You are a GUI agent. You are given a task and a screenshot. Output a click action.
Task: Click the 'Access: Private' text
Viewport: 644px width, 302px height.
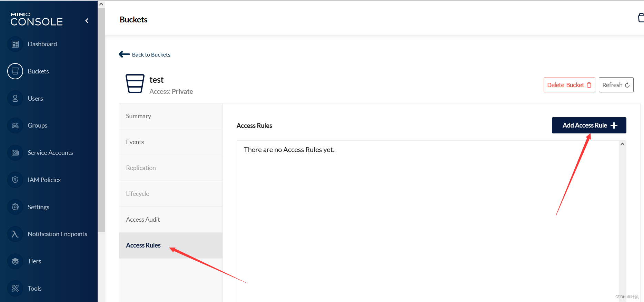tap(171, 91)
